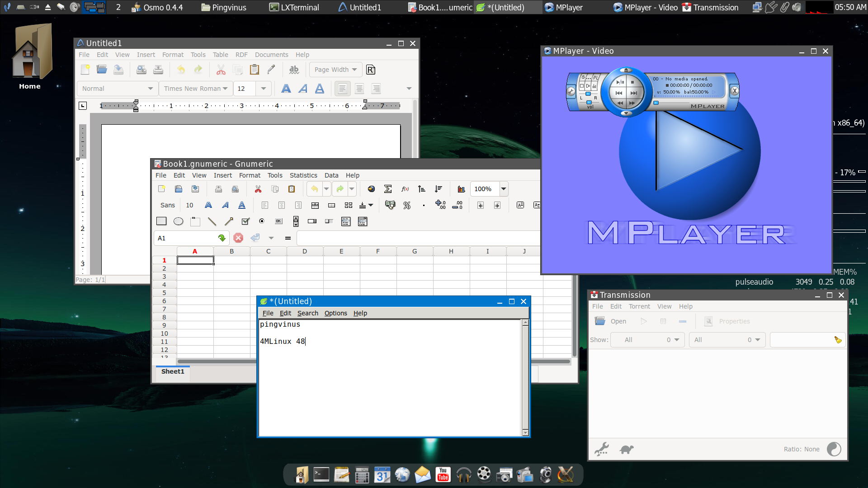This screenshot has height=488, width=868.
Task: Apply currency format icon in Gnumeric
Action: coord(390,205)
